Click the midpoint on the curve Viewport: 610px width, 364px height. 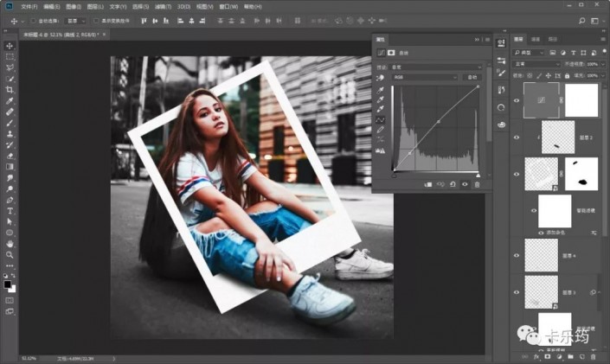(439, 122)
